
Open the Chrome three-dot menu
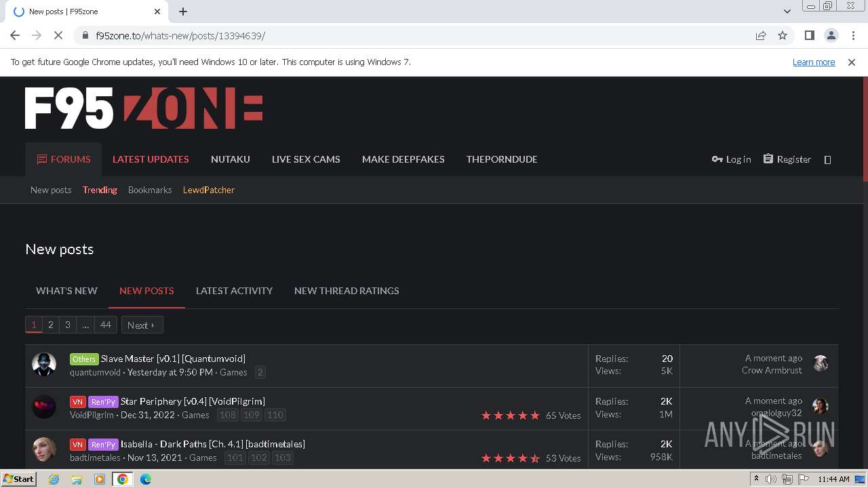click(x=852, y=35)
